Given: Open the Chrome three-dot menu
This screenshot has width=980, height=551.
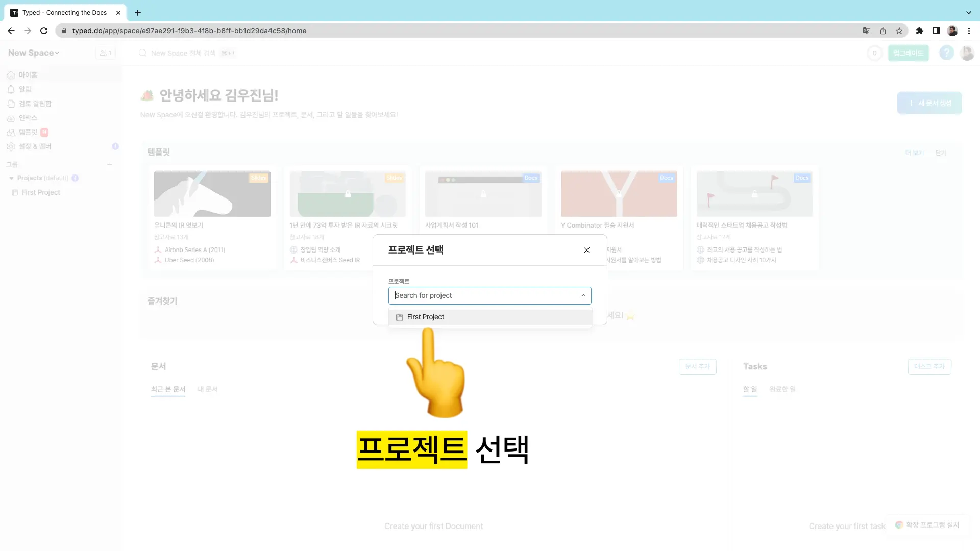Looking at the screenshot, I should pyautogui.click(x=969, y=31).
